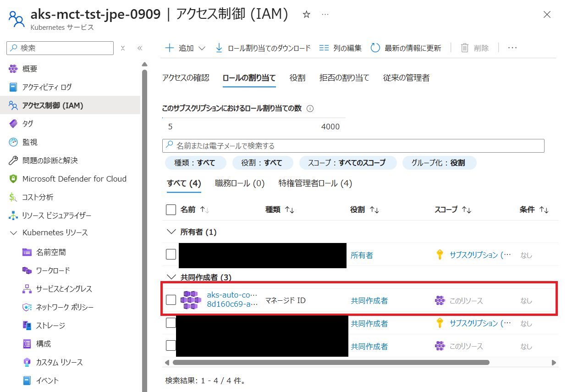
Task: Select the ロールの割り当て tab
Action: pyautogui.click(x=249, y=78)
